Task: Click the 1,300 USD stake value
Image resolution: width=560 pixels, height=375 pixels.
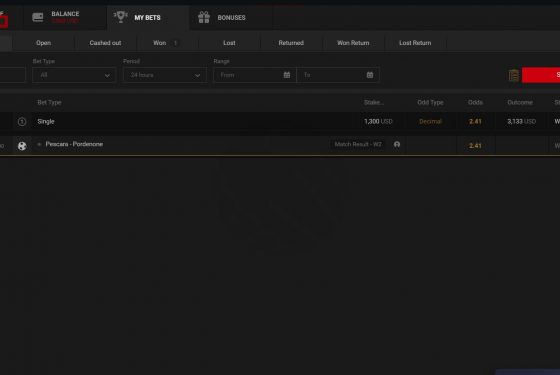Action: pos(378,121)
